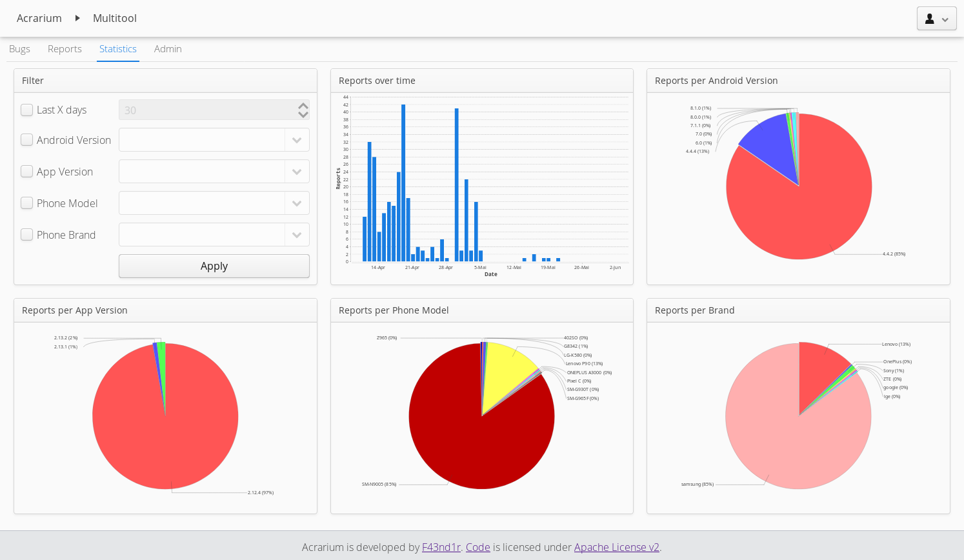Click the 4.4.4 (13%) label in Android Version chart
This screenshot has width=964, height=560.
tap(698, 152)
